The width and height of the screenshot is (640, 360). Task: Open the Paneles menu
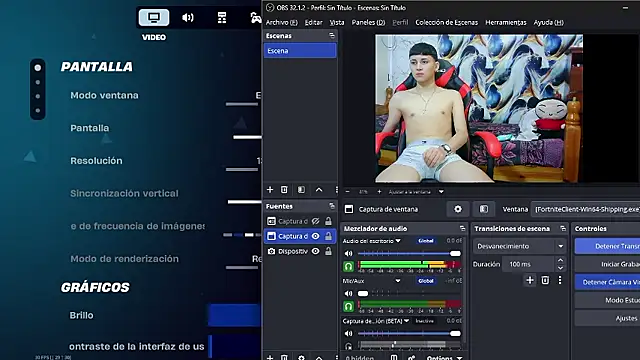(368, 22)
